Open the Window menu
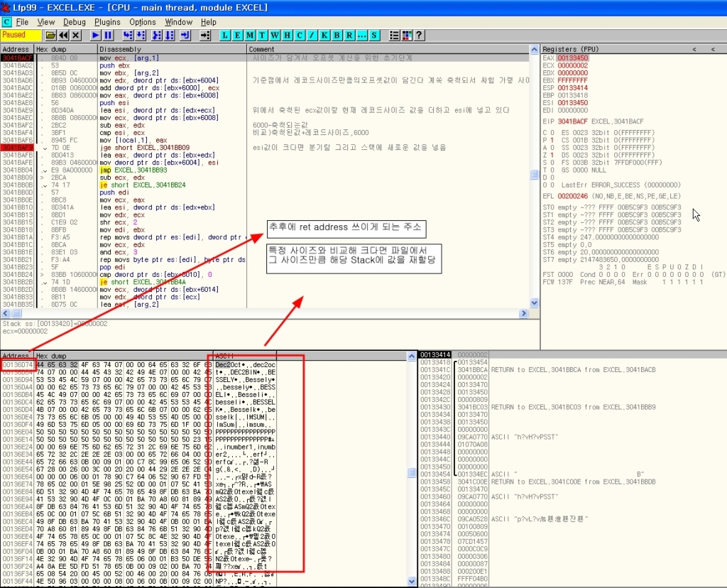 click(x=178, y=22)
